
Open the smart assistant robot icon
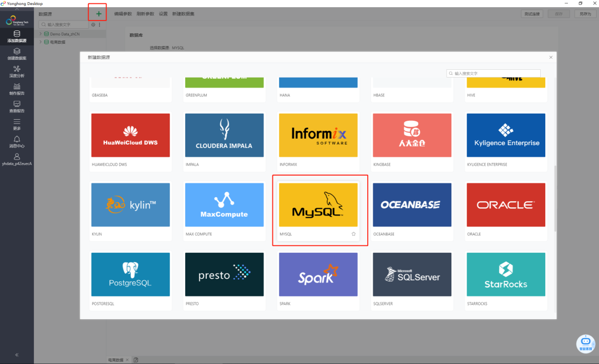[586, 344]
